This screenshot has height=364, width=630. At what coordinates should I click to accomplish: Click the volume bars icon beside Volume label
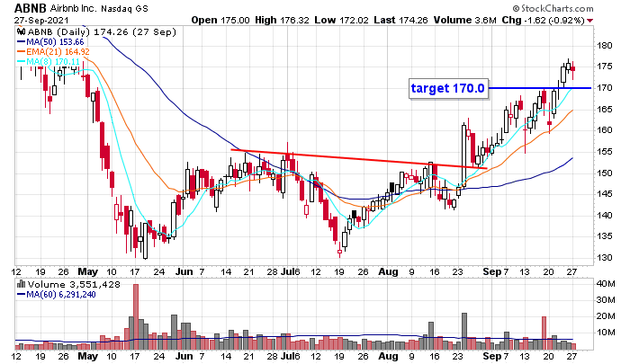point(22,285)
